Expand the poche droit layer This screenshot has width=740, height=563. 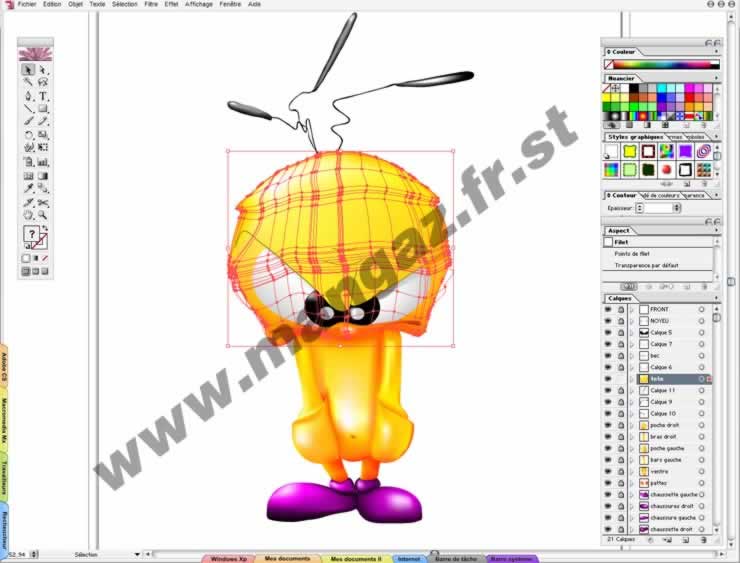click(632, 425)
